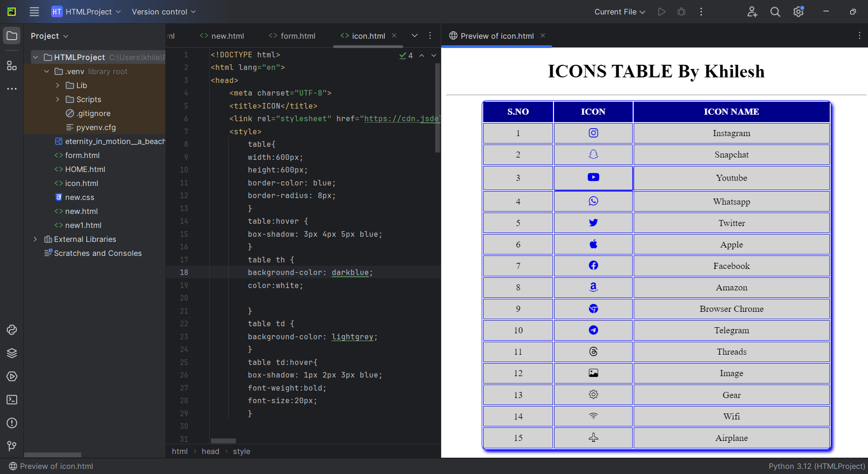Open Search Everywhere magnifier
This screenshot has height=474, width=868.
point(775,12)
